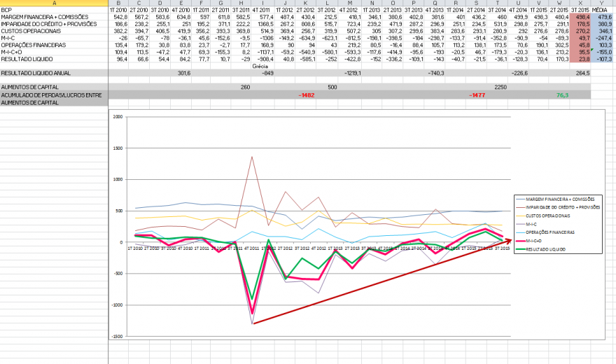Select cell with value 1368,5
The image size is (616, 364).
[261, 24]
